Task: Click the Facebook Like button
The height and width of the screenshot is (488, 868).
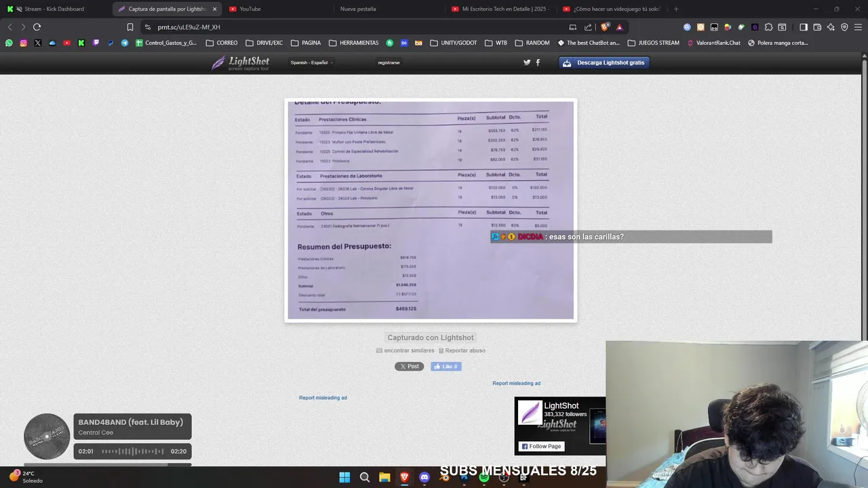Action: 446,367
